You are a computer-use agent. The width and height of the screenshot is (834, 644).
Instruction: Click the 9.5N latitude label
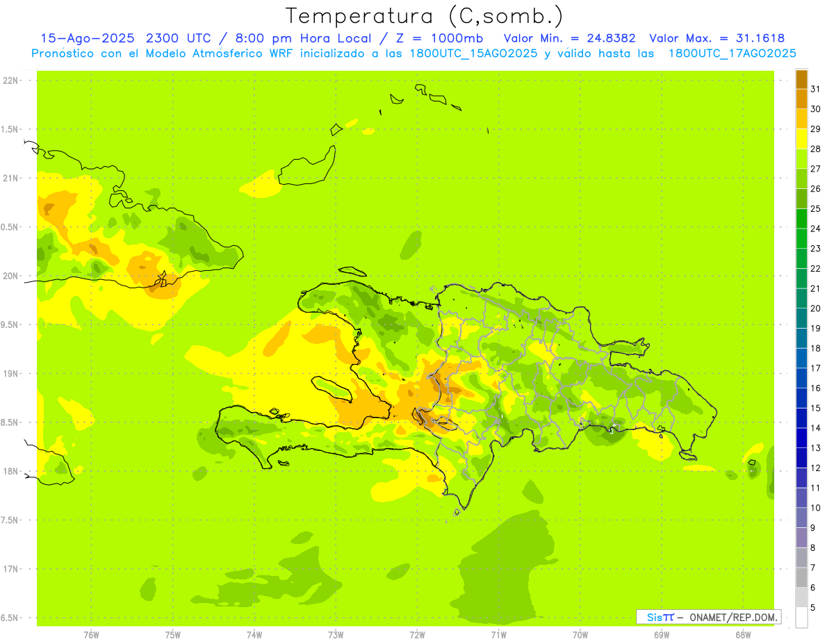tap(10, 325)
